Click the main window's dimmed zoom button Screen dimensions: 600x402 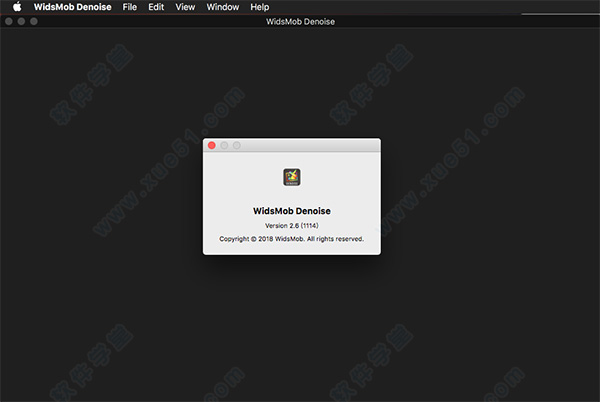(34, 21)
